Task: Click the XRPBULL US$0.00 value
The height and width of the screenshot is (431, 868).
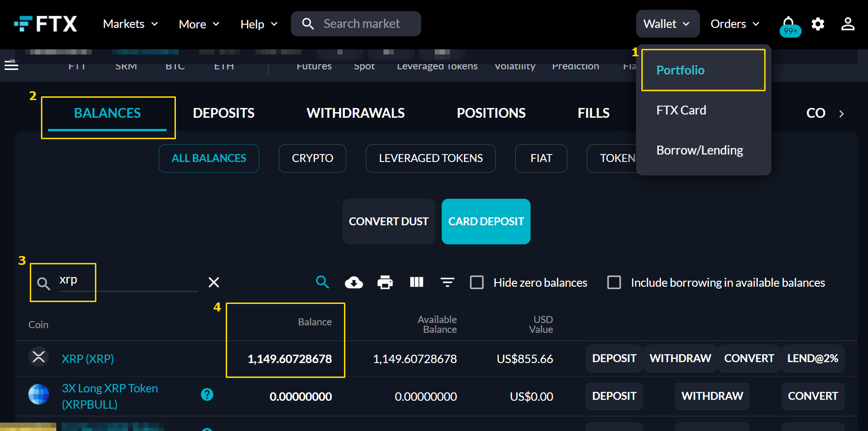Action: pyautogui.click(x=532, y=397)
